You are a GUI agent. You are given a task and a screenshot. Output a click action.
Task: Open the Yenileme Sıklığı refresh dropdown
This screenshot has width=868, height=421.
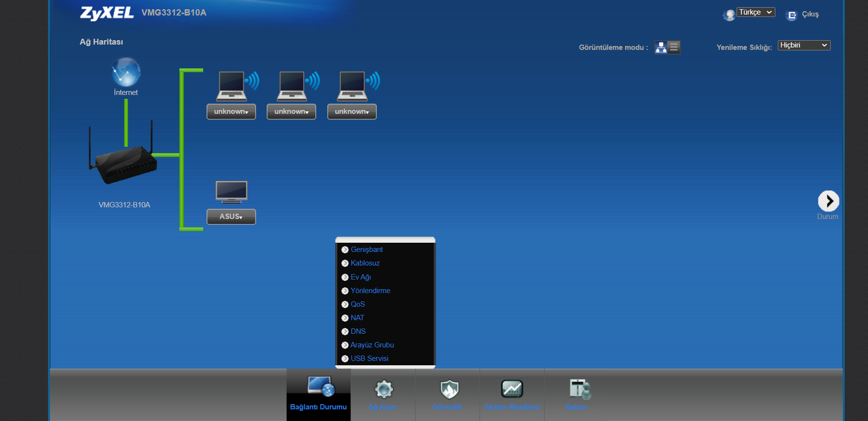point(804,45)
